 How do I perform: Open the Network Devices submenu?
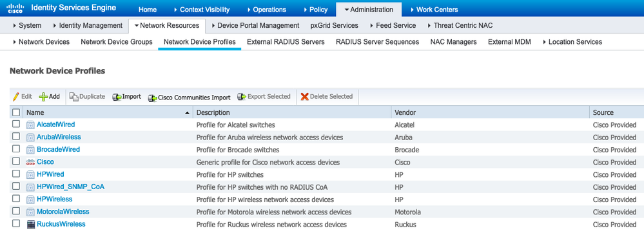point(41,42)
